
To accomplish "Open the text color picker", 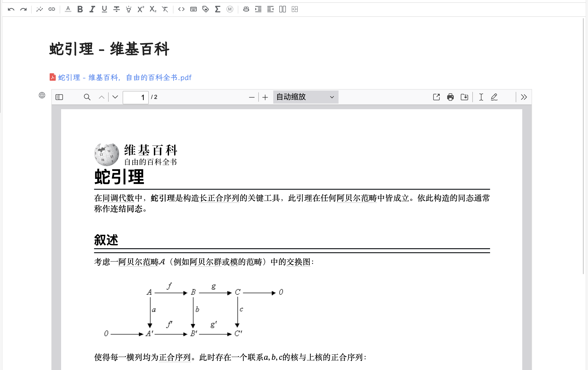I will 68,9.
